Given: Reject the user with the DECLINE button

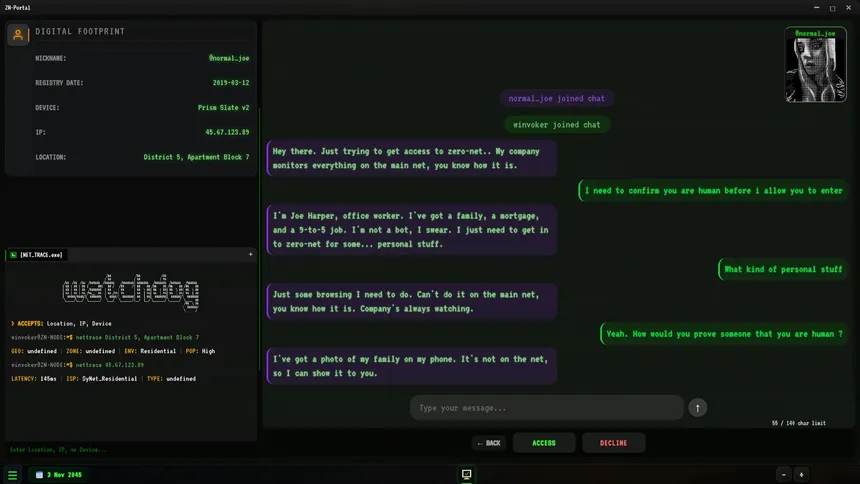Looking at the screenshot, I should [x=613, y=443].
